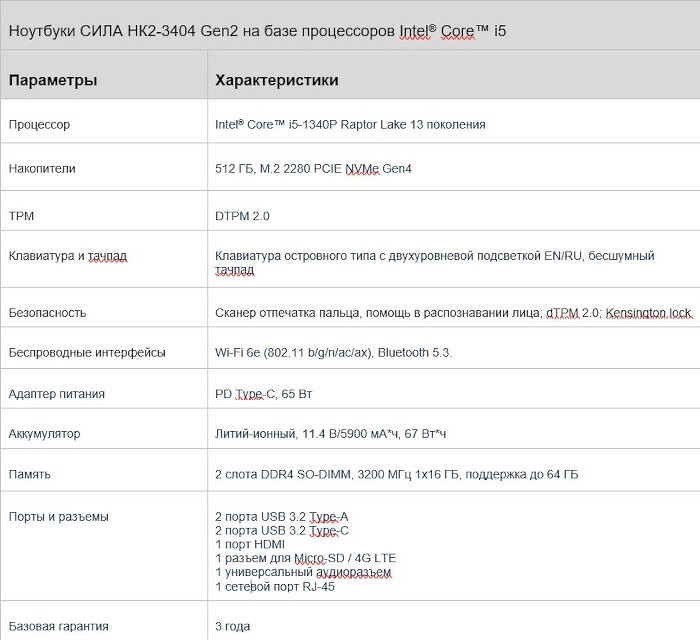Click the "1 порт HDMI" line
700x640 pixels.
coord(250,544)
